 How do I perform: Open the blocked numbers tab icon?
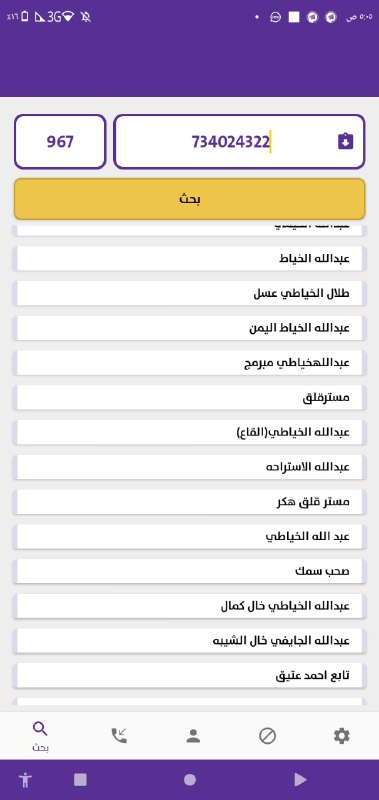pos(267,736)
